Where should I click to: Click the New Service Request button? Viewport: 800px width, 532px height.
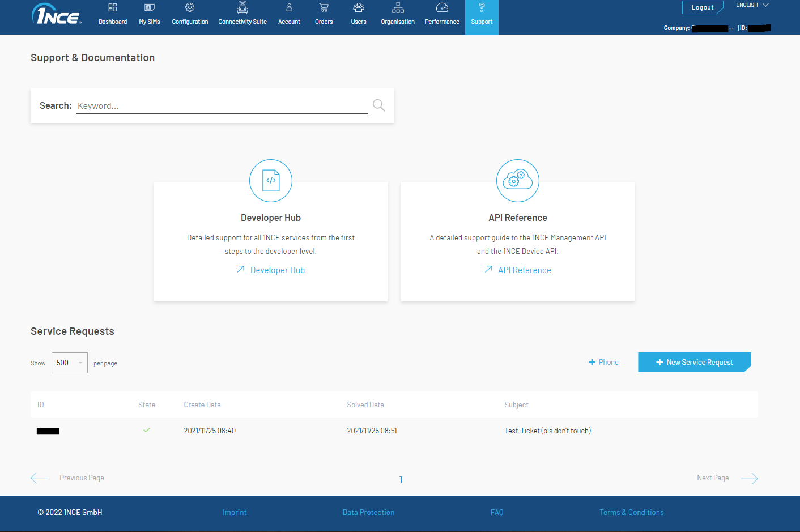tap(694, 363)
